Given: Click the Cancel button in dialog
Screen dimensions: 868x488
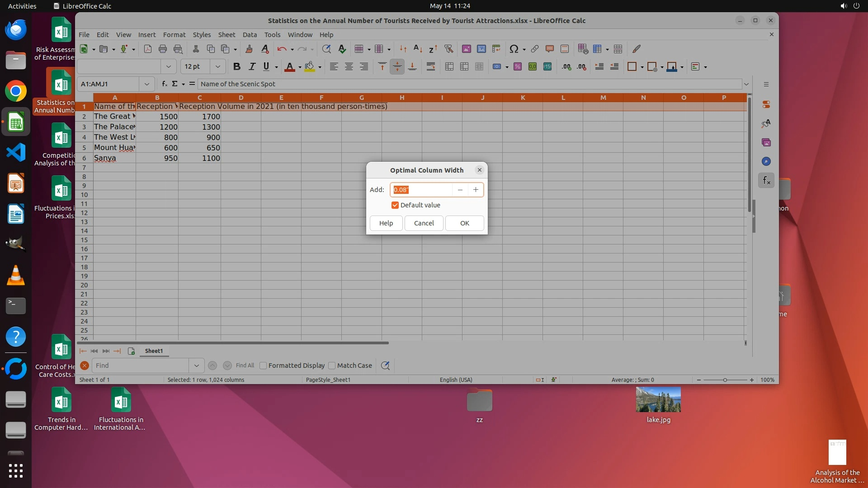Looking at the screenshot, I should point(424,223).
